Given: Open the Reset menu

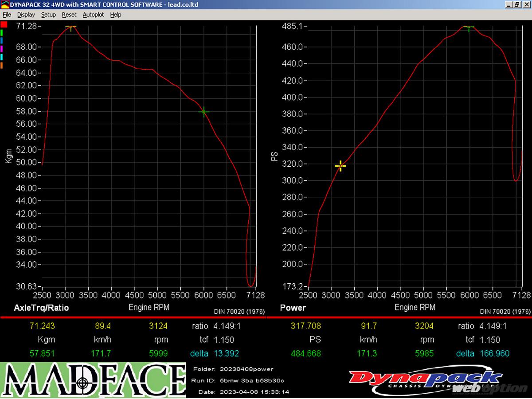Looking at the screenshot, I should 69,15.
